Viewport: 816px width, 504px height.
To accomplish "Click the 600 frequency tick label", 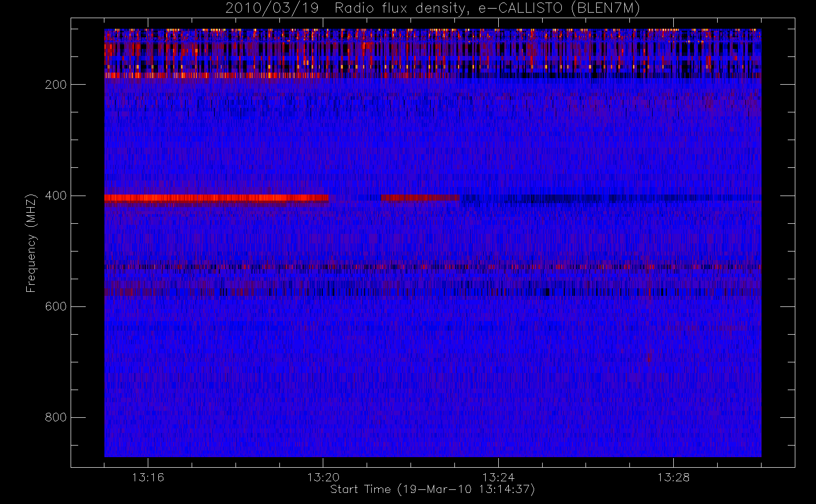I will pyautogui.click(x=56, y=306).
